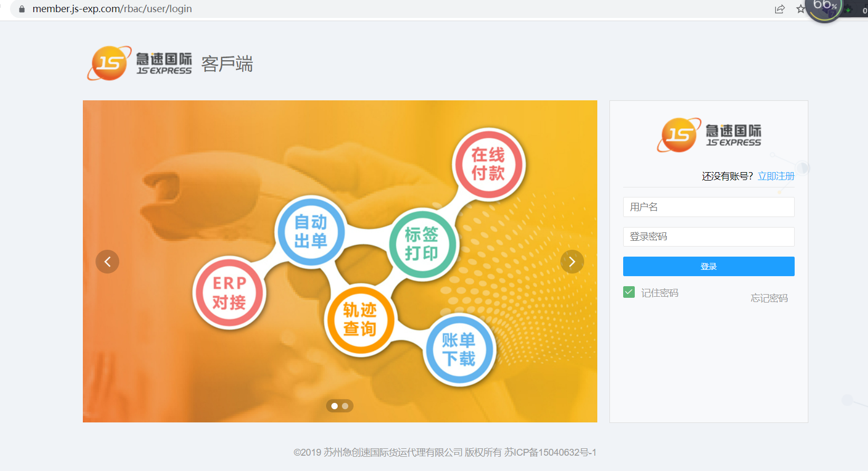The height and width of the screenshot is (471, 868).
Task: Select the second carousel indicator dot
Action: coord(345,406)
